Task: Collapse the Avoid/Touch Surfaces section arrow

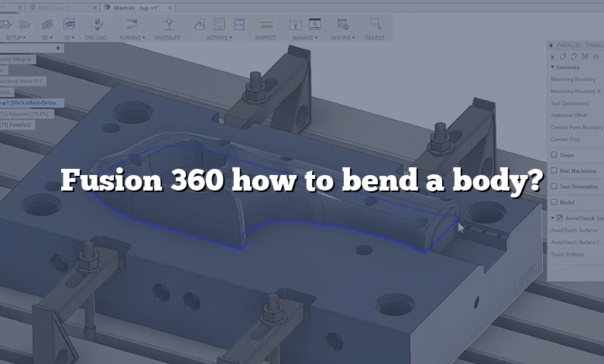Action: (x=553, y=218)
